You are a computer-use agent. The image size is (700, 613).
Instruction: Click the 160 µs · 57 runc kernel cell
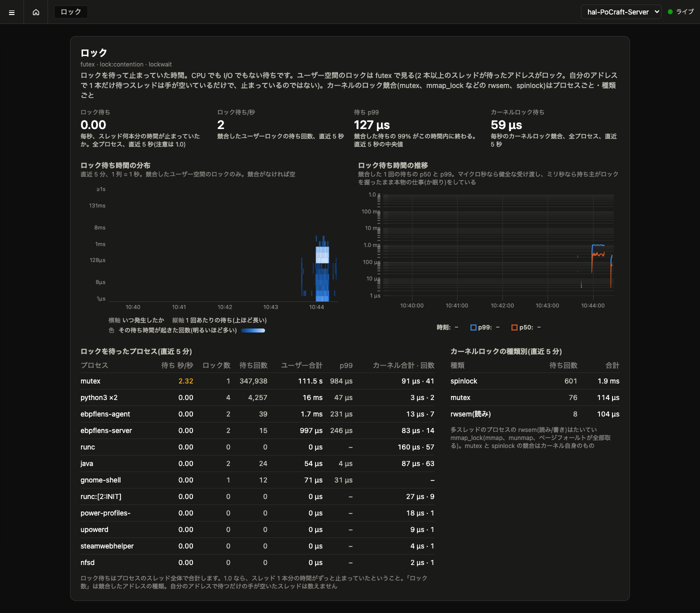point(416,447)
